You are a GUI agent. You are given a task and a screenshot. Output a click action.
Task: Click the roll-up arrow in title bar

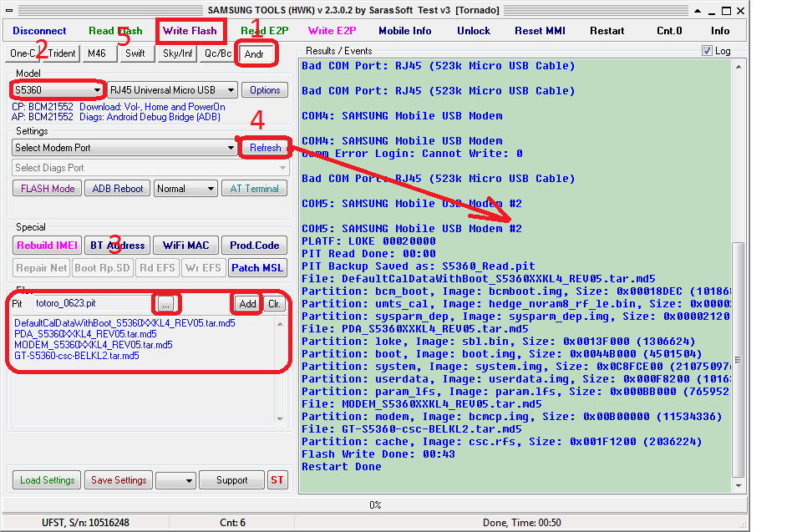[x=698, y=11]
